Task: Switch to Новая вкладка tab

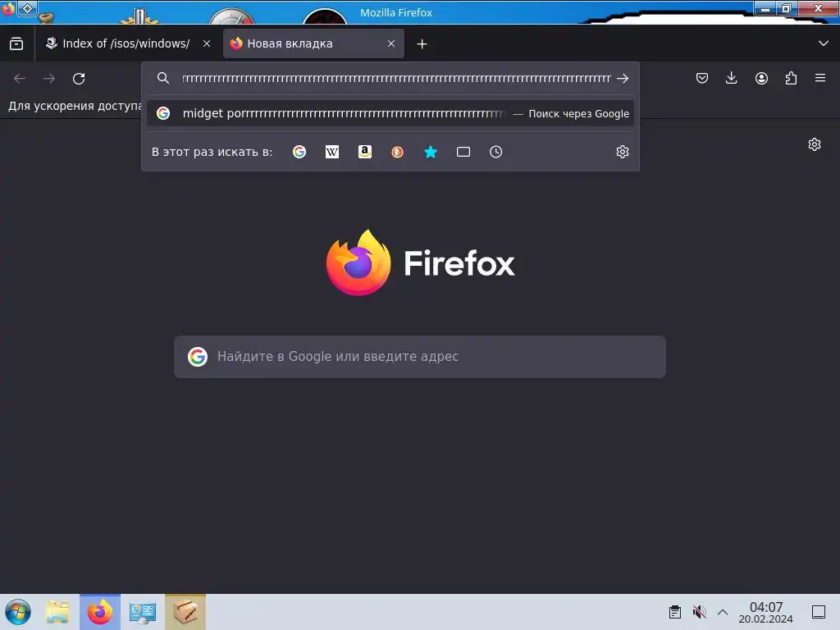Action: tap(313, 43)
